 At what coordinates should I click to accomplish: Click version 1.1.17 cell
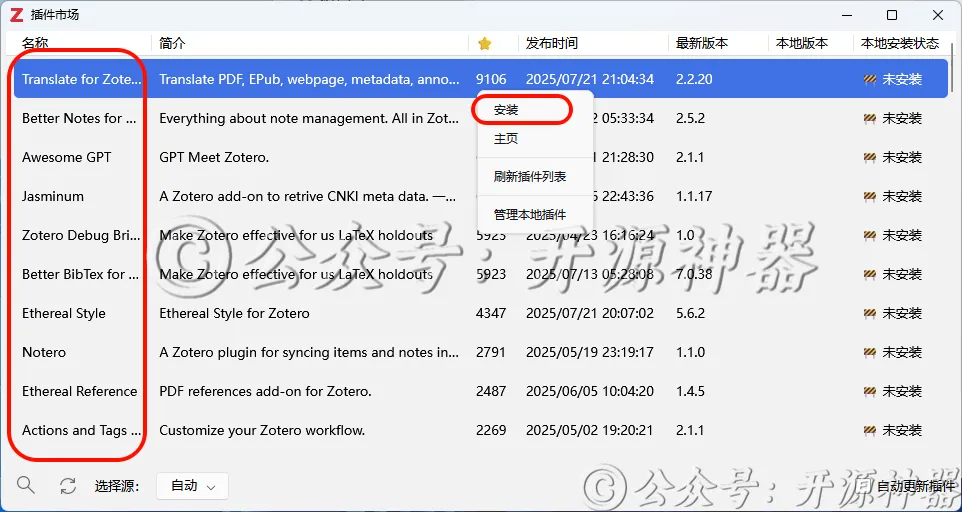point(694,196)
